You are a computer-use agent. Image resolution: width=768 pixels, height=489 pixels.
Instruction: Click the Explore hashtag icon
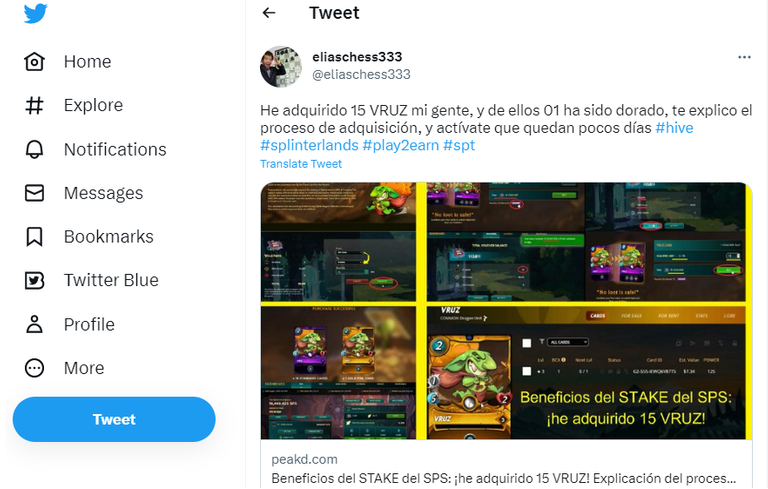pyautogui.click(x=34, y=105)
